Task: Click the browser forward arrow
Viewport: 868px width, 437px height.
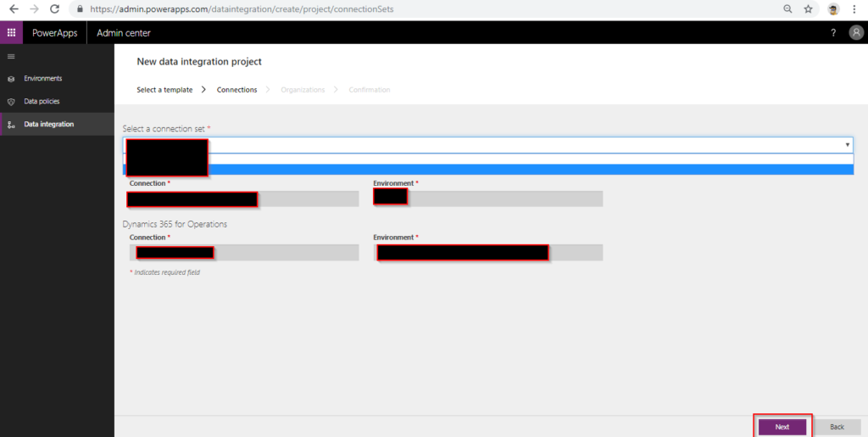Action: [x=34, y=9]
